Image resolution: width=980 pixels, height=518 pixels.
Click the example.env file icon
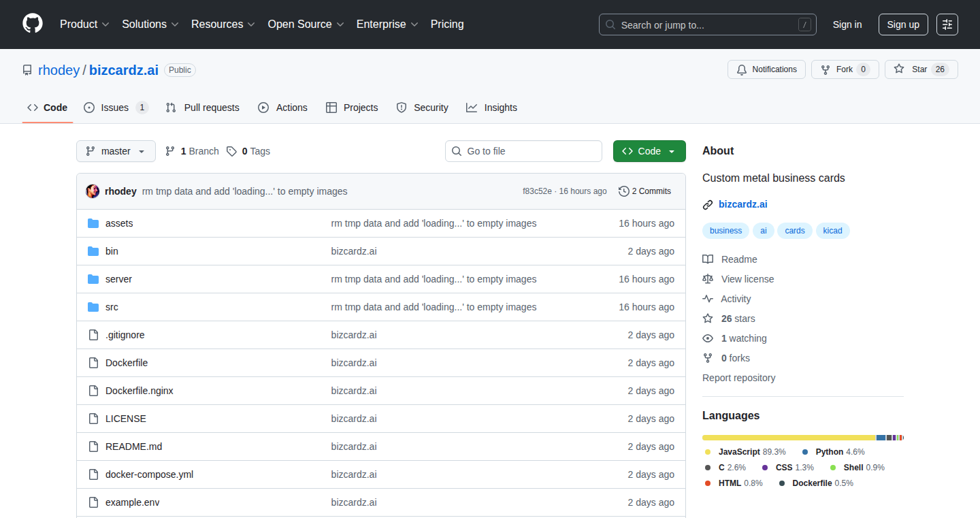(x=93, y=502)
